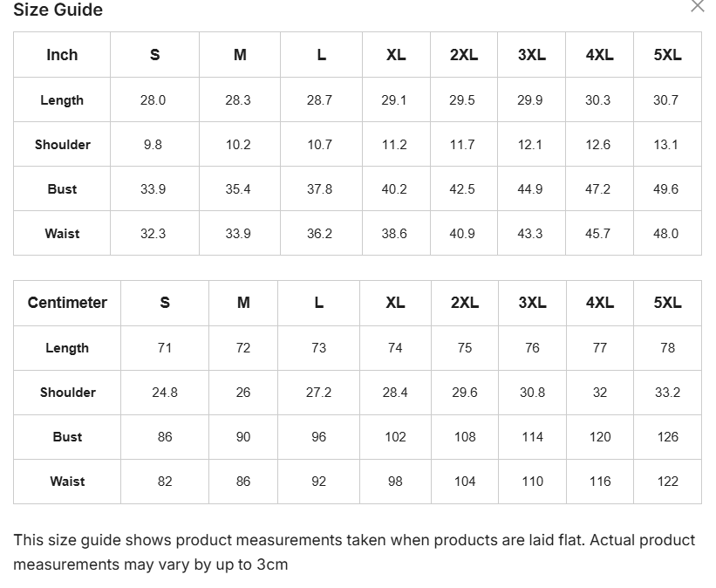Close the Size Guide dialog

point(698,6)
